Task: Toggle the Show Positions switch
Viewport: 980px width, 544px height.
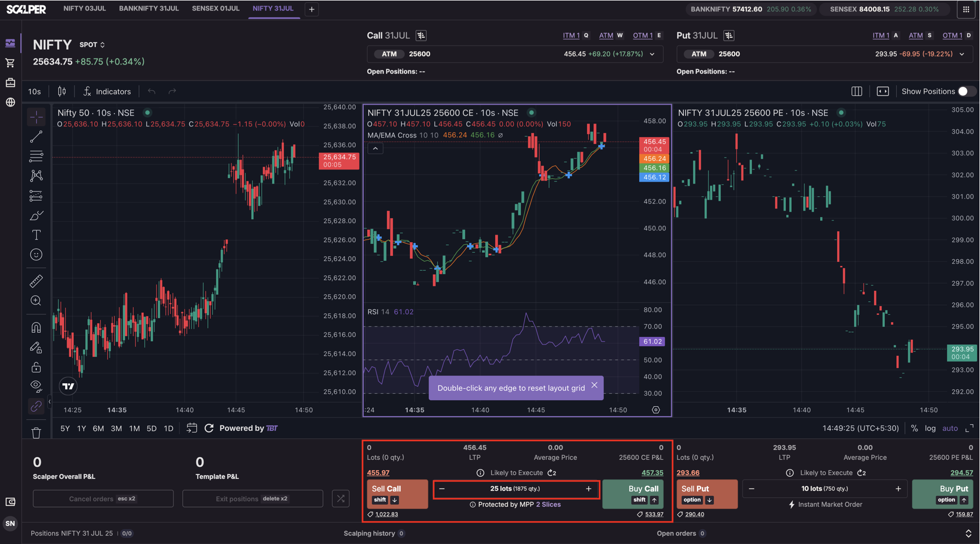Action: coord(966,91)
